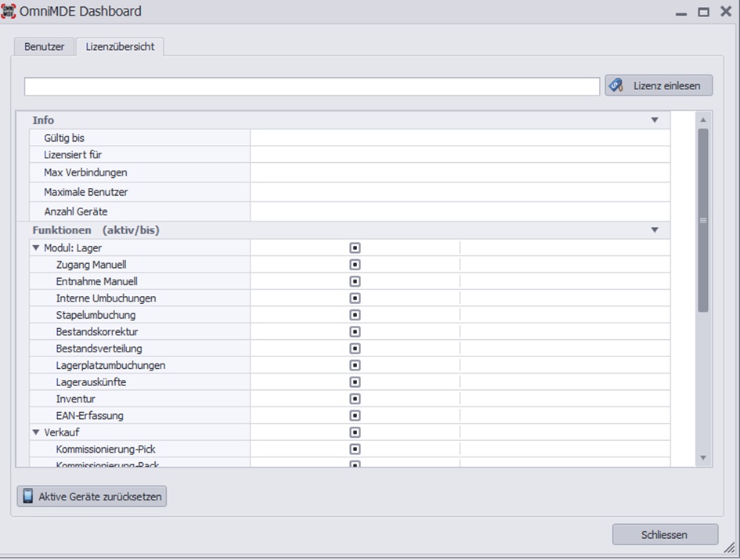The height and width of the screenshot is (560, 740).
Task: Maximize the OmniMDE Dashboard window
Action: coord(703,12)
